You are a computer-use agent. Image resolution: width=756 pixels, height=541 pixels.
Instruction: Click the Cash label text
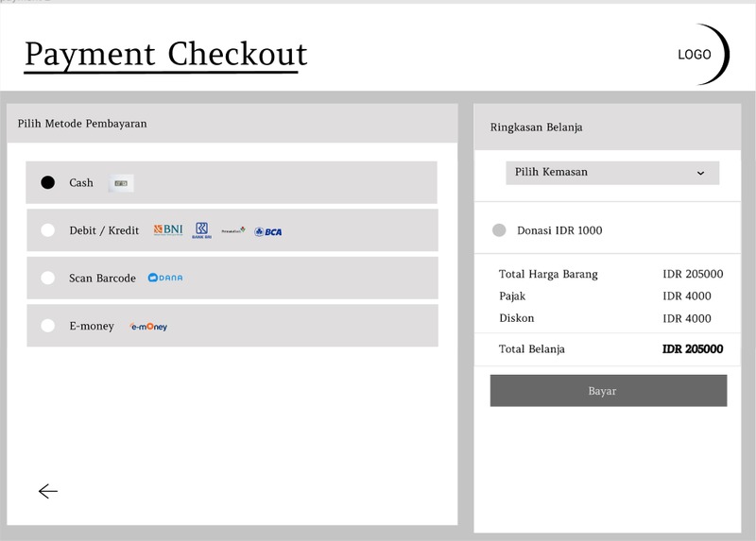pos(81,183)
